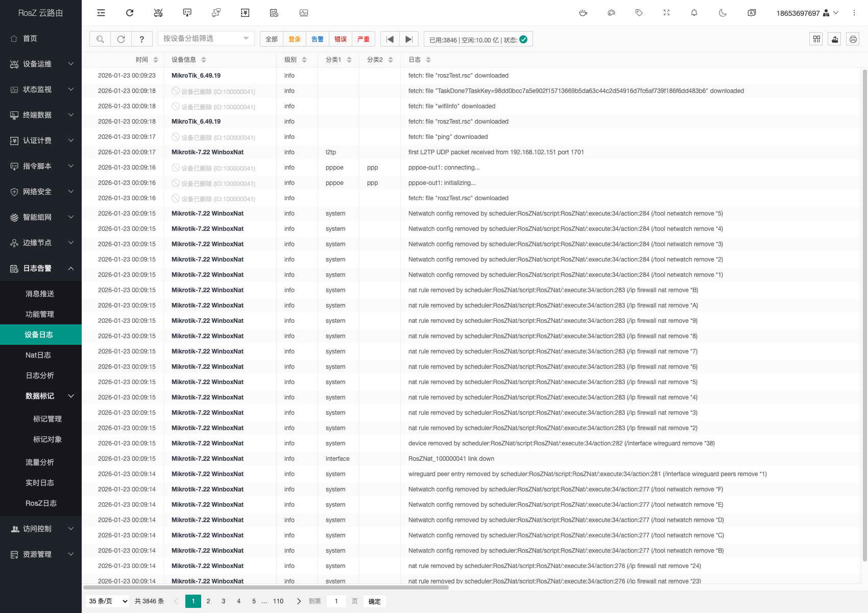
Task: Click the notification bell icon
Action: point(694,13)
